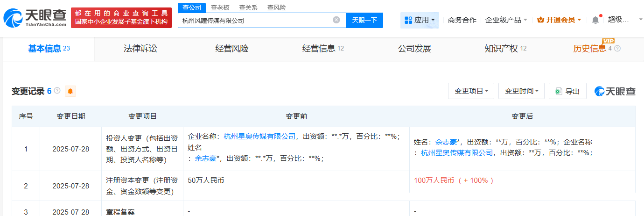Click help icon beside 历史信息 tab
The width and height of the screenshot is (644, 216).
pos(617,49)
